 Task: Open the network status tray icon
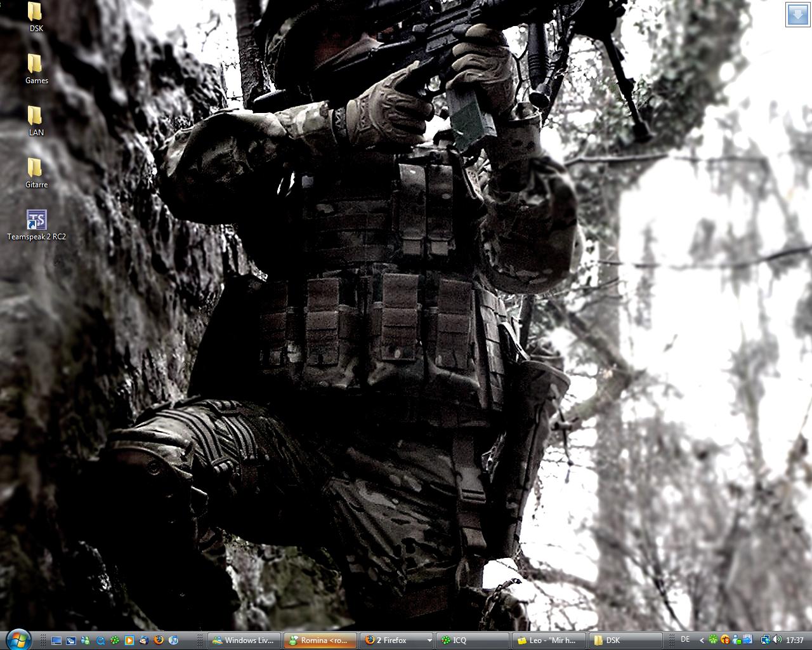(x=766, y=640)
